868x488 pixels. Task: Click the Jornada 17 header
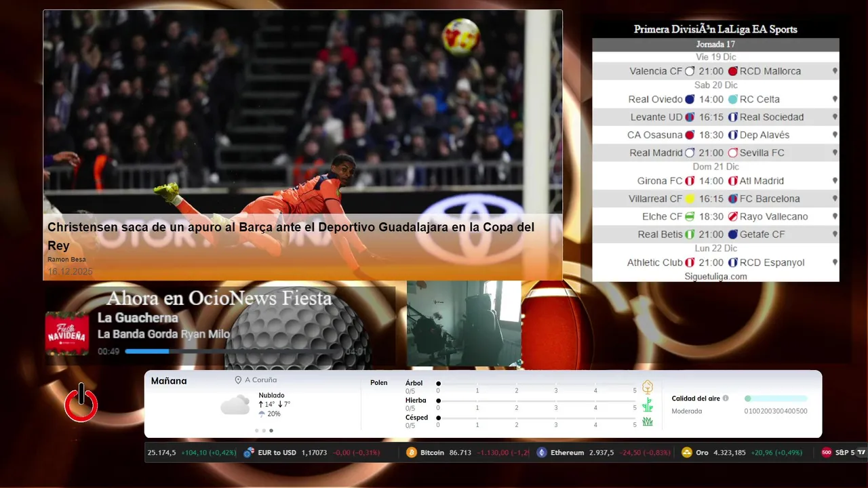(715, 45)
